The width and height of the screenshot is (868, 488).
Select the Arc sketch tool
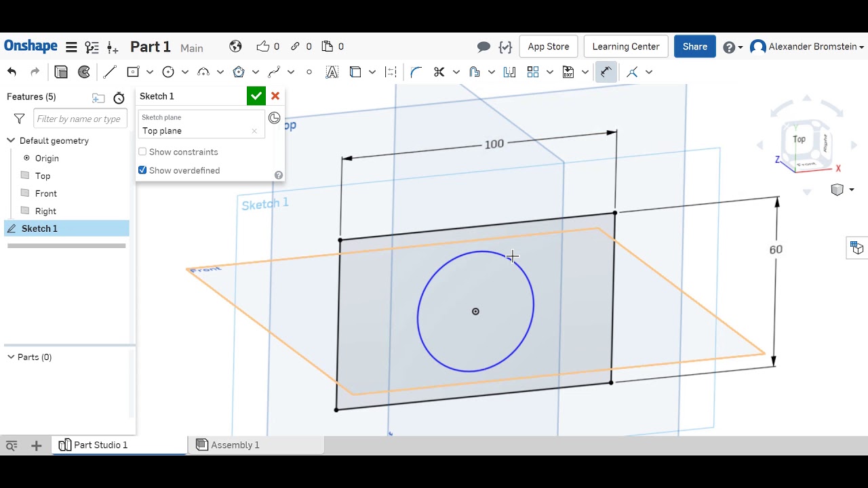[x=203, y=72]
